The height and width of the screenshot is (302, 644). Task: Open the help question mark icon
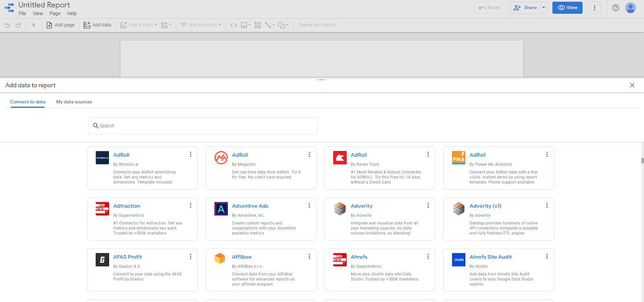pos(615,8)
